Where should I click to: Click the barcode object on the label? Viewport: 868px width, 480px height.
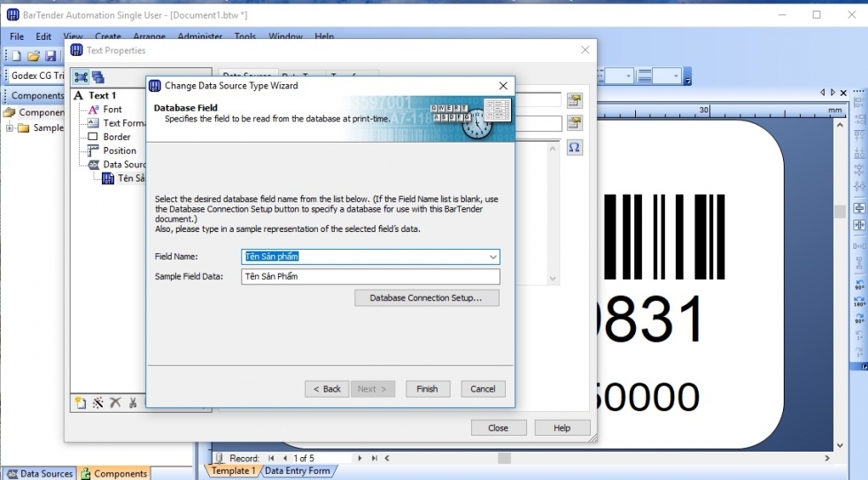[664, 237]
